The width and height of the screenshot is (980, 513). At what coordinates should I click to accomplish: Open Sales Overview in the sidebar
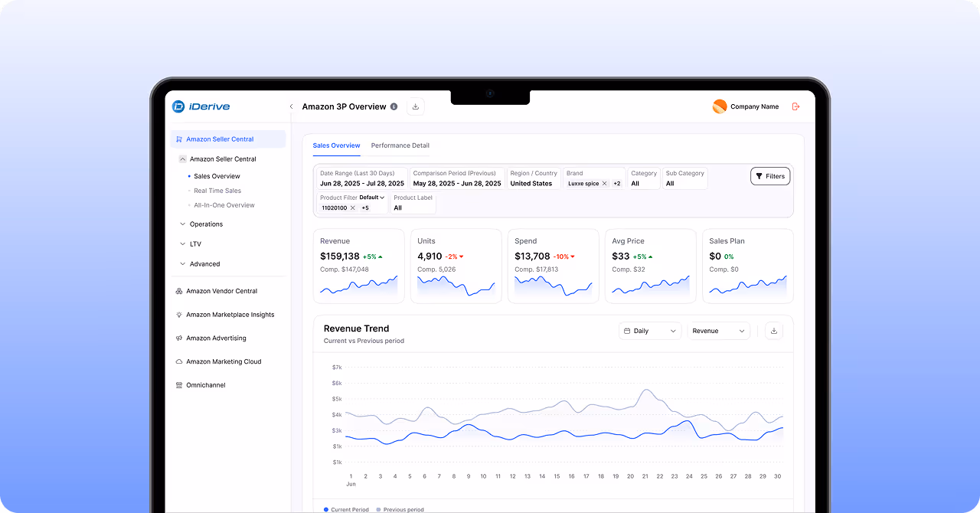point(217,176)
